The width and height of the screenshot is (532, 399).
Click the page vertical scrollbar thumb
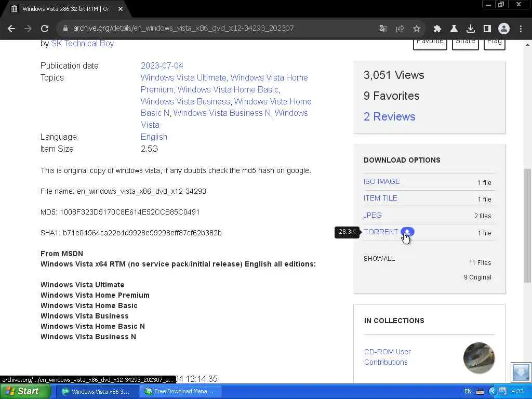point(527,225)
